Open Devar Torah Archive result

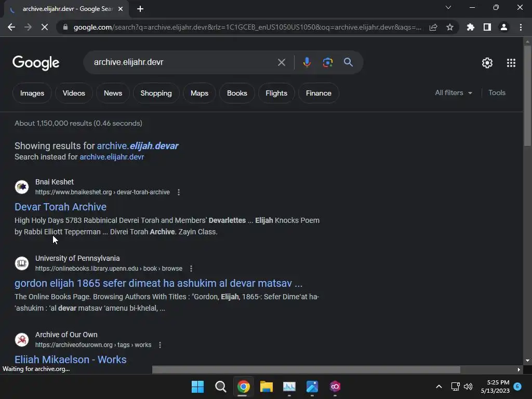click(x=60, y=207)
